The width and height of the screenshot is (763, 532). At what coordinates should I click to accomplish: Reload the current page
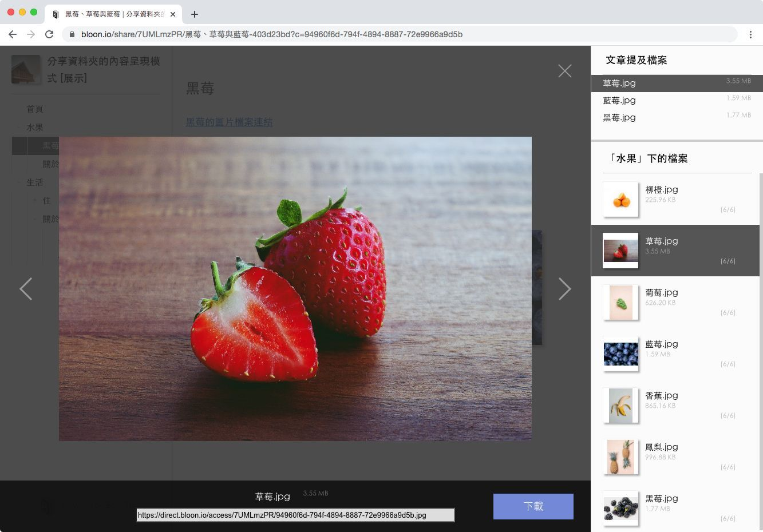[x=49, y=34]
